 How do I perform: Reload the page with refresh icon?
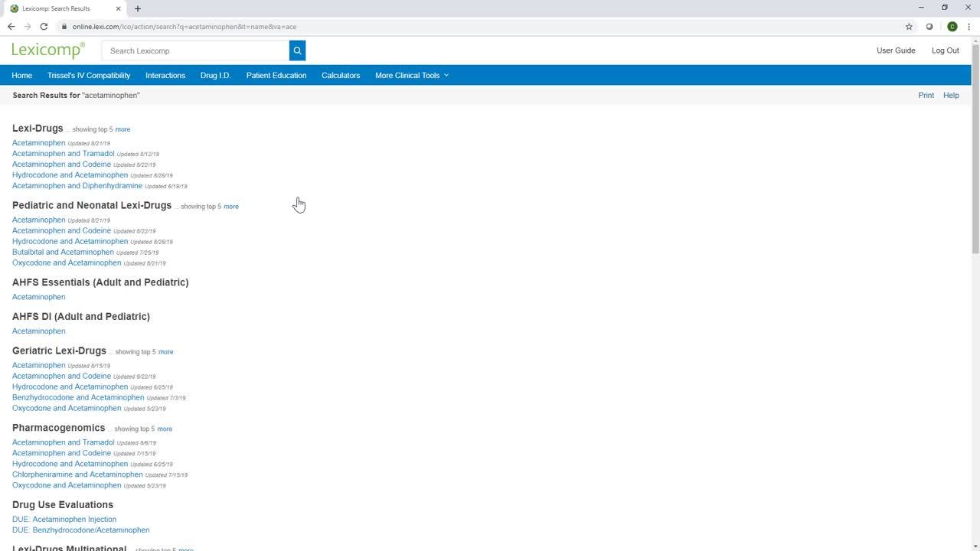pos(44,27)
